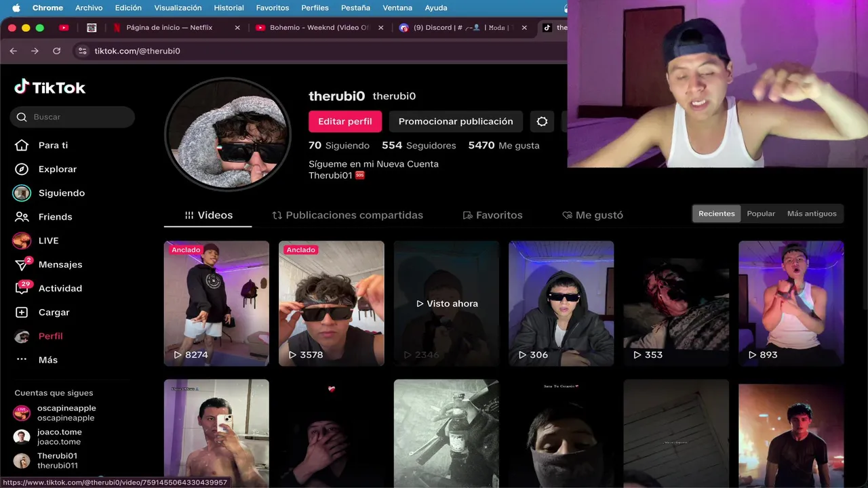The height and width of the screenshot is (488, 868).
Task: Open pinned video with 8274 views
Action: 216,304
